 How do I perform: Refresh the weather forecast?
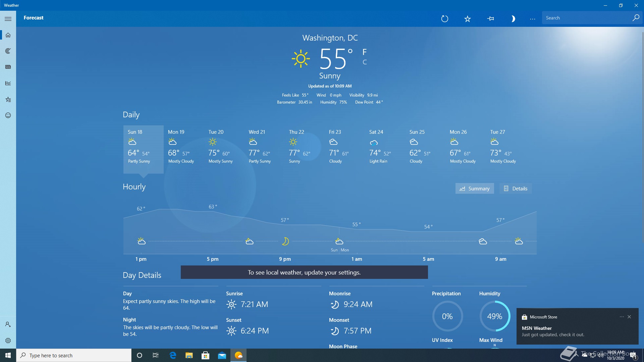pyautogui.click(x=445, y=18)
